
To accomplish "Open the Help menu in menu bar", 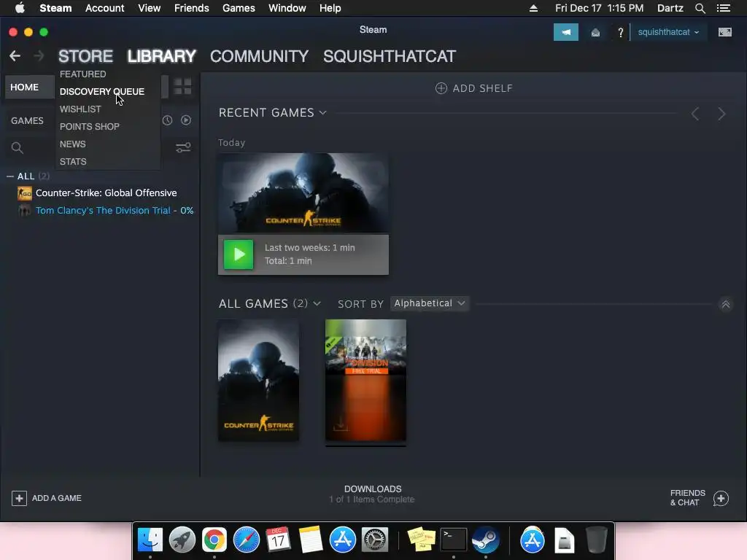I will click(330, 8).
